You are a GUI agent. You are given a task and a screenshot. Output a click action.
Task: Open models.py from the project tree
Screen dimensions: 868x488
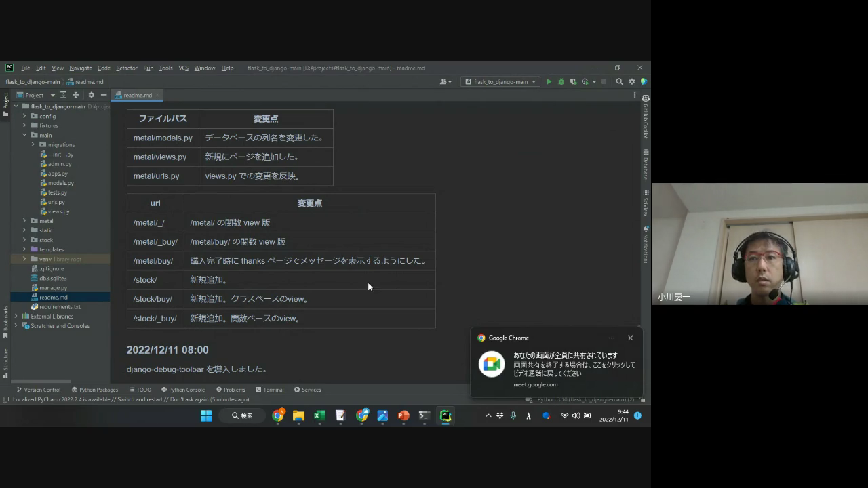tap(60, 183)
